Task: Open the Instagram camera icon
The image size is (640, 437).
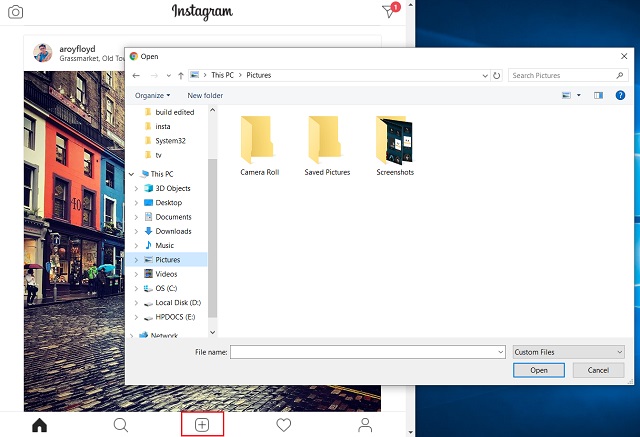Action: [16, 12]
